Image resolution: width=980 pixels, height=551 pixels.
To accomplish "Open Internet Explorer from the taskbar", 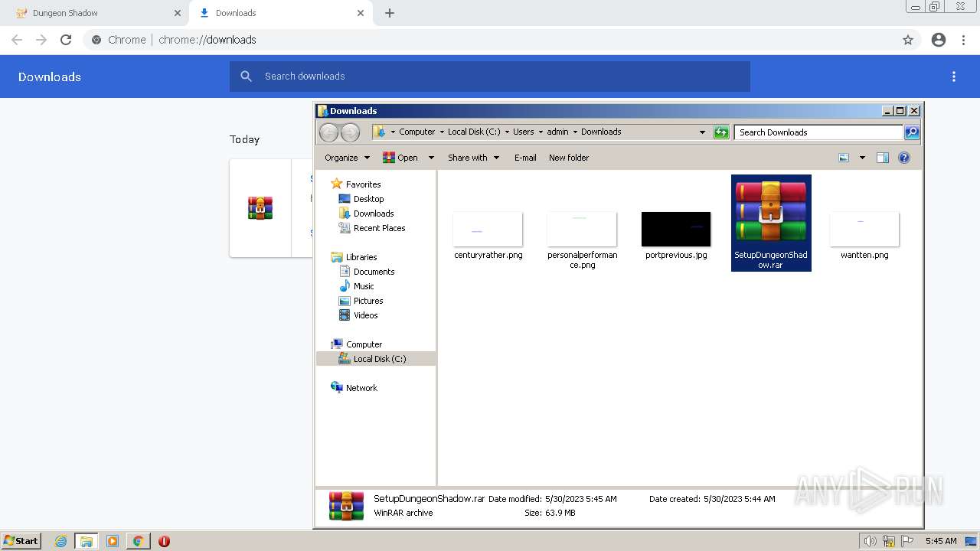I will [60, 541].
